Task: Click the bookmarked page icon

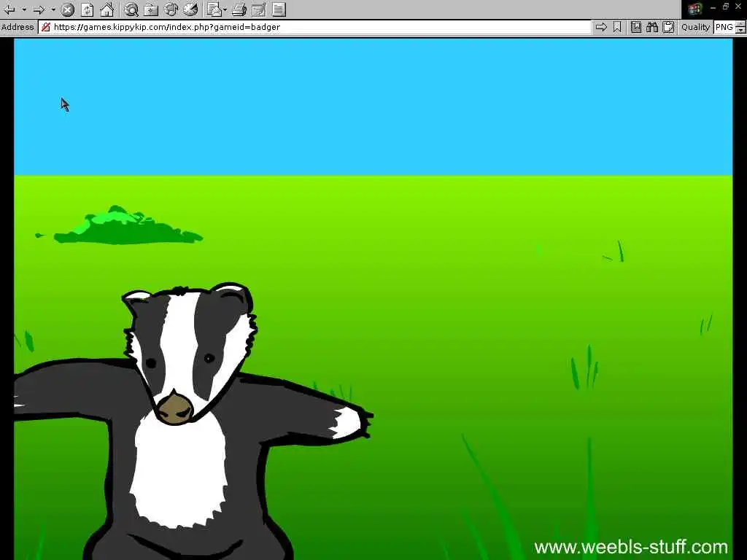Action: tap(636, 27)
